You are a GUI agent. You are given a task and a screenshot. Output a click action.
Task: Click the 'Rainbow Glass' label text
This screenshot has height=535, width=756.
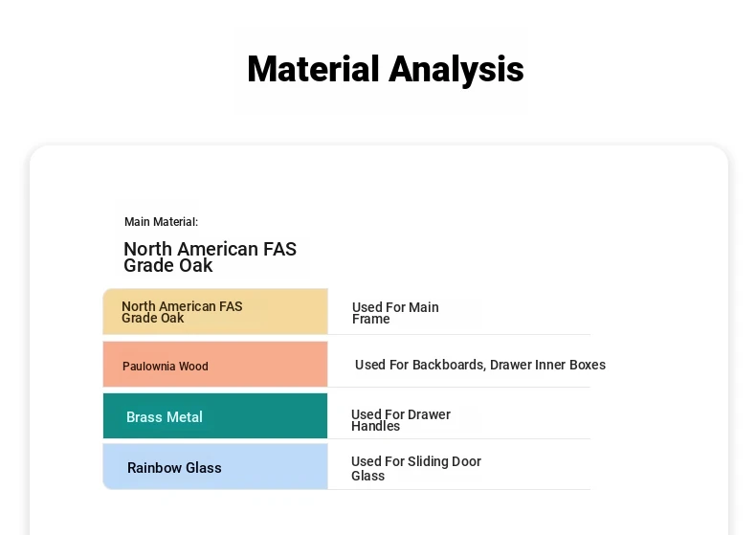[174, 468]
